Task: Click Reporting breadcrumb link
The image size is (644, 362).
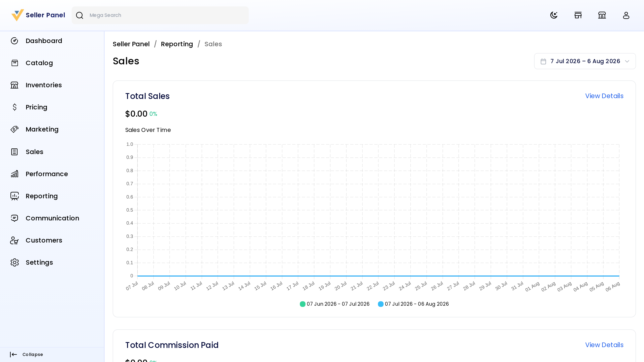Action: 177,44
